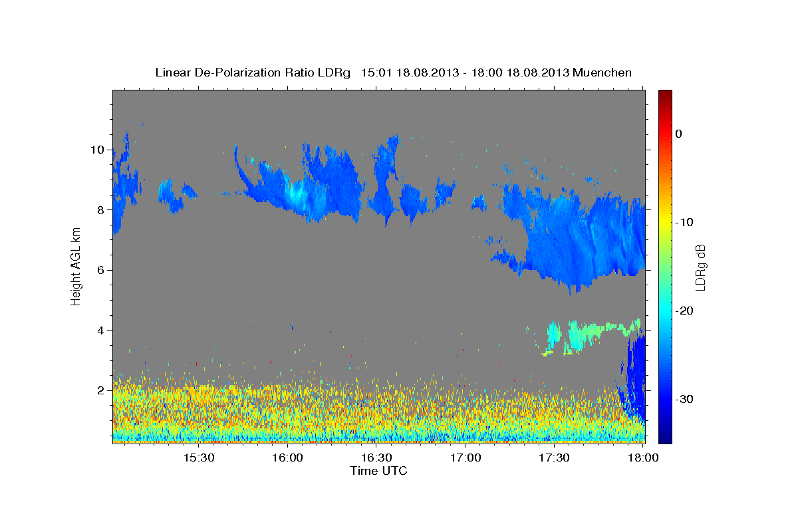The width and height of the screenshot is (798, 532).
Task: Click the 'Time UTC' axis label
Action: [378, 471]
